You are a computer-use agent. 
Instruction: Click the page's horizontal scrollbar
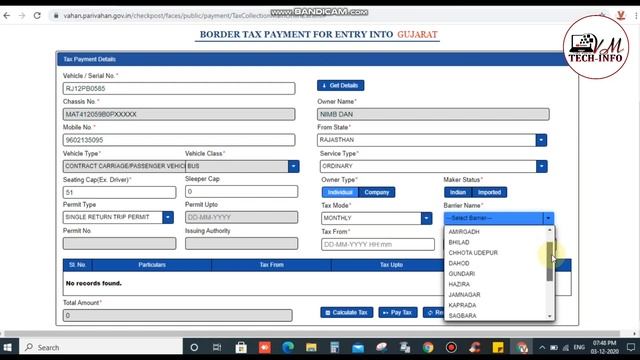click(x=312, y=333)
